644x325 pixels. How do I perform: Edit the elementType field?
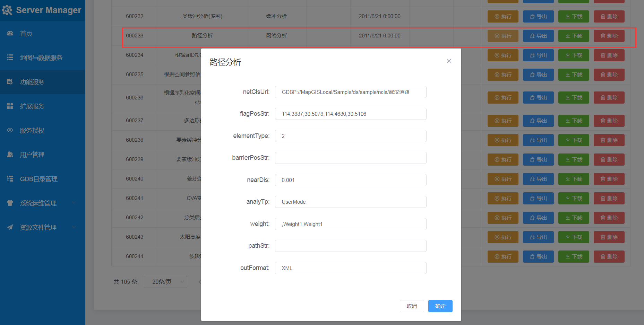pos(351,136)
